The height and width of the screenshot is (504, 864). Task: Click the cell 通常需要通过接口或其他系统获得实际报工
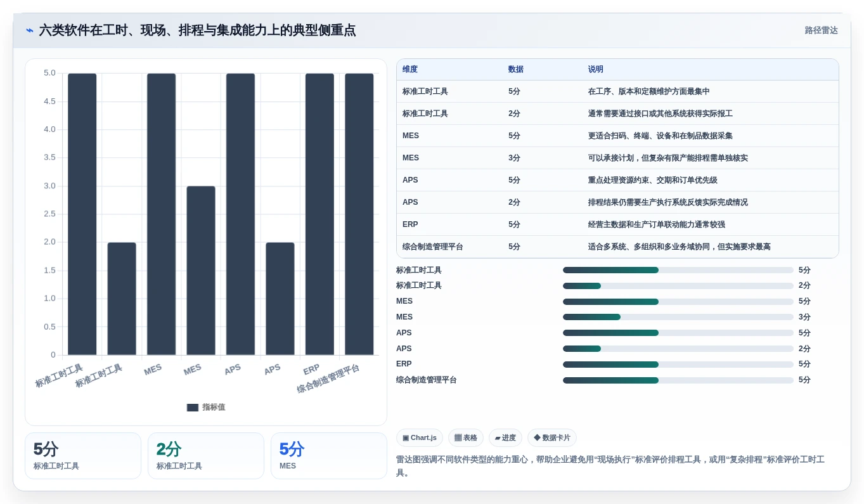coord(660,113)
